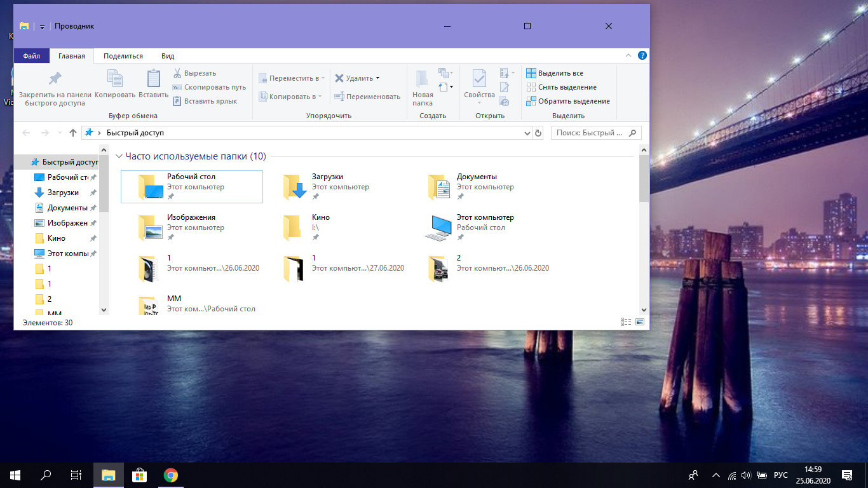
Task: Click Снять выделение in the ribbon
Action: 561,87
